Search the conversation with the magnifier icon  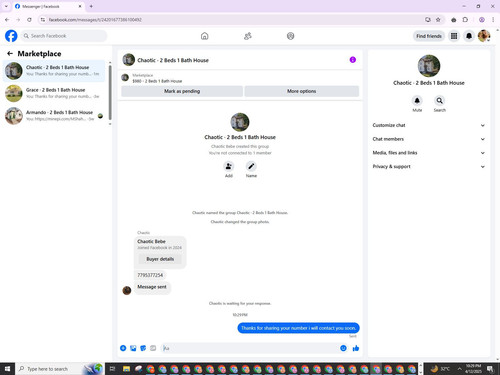(x=440, y=100)
